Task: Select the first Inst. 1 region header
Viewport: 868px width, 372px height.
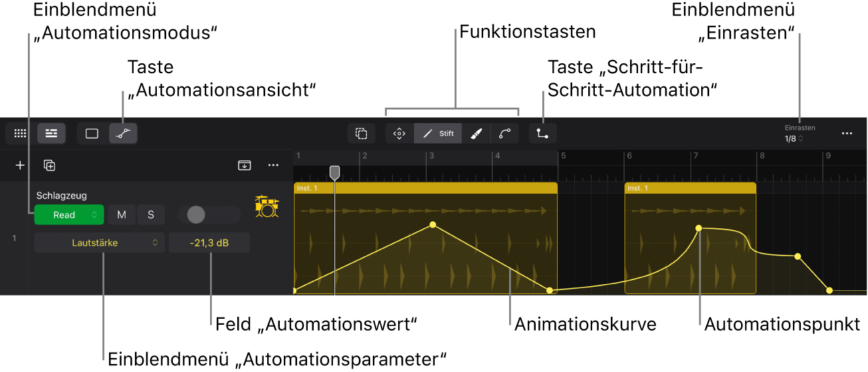Action: click(x=425, y=188)
